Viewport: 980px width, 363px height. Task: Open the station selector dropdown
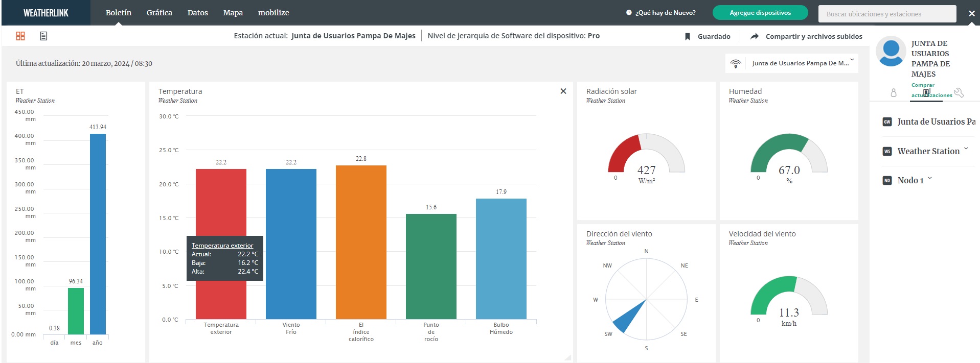(x=791, y=63)
